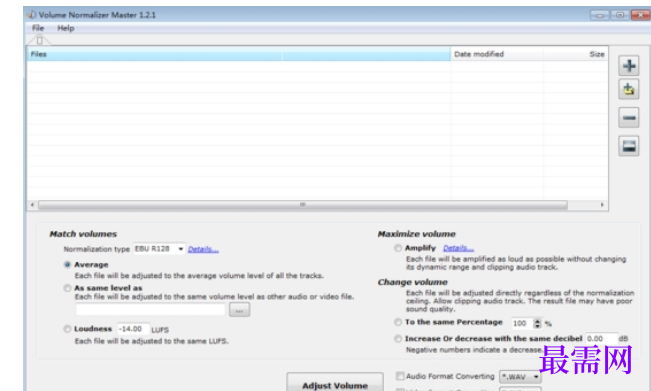
Task: Click the small tab icon below the File menu
Action: coord(39,41)
